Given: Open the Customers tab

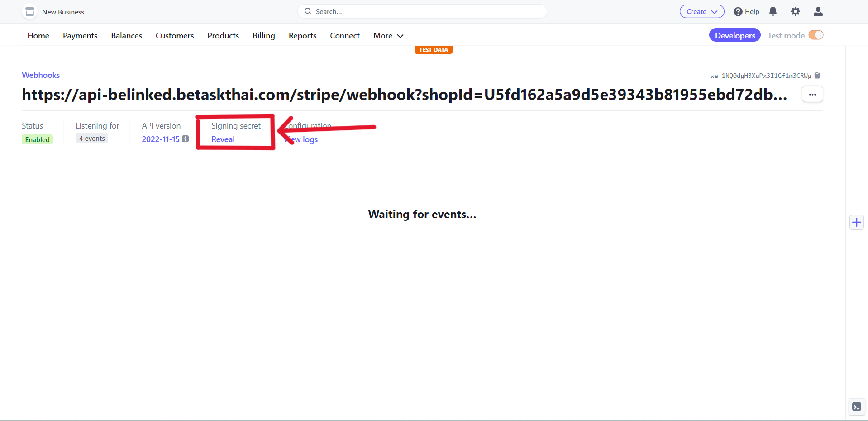Looking at the screenshot, I should coord(175,36).
